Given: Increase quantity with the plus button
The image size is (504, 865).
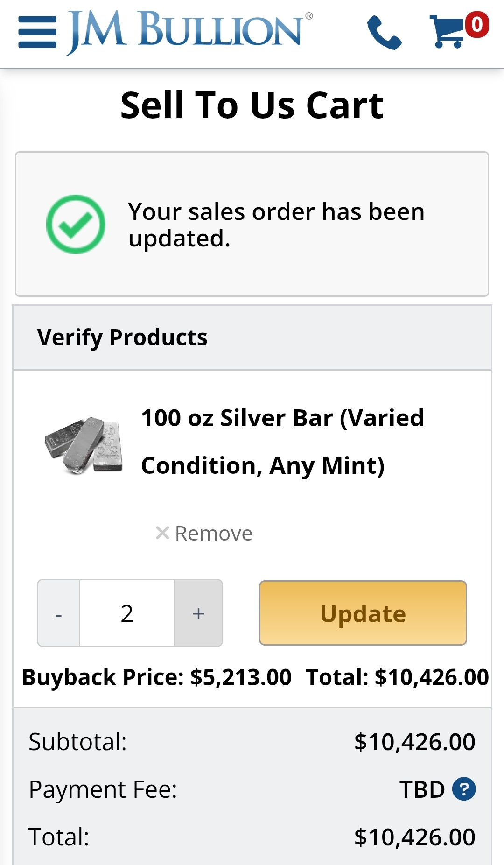Looking at the screenshot, I should (198, 613).
